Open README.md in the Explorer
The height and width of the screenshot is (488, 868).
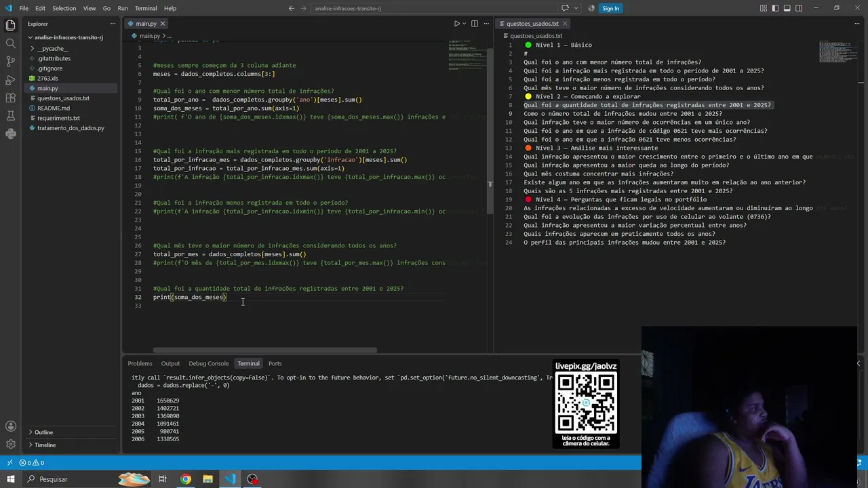tap(54, 108)
